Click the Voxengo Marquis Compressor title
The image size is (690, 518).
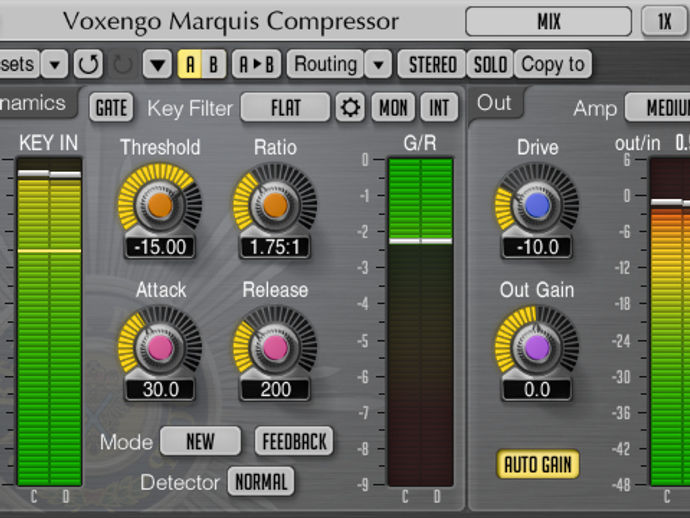(x=231, y=21)
